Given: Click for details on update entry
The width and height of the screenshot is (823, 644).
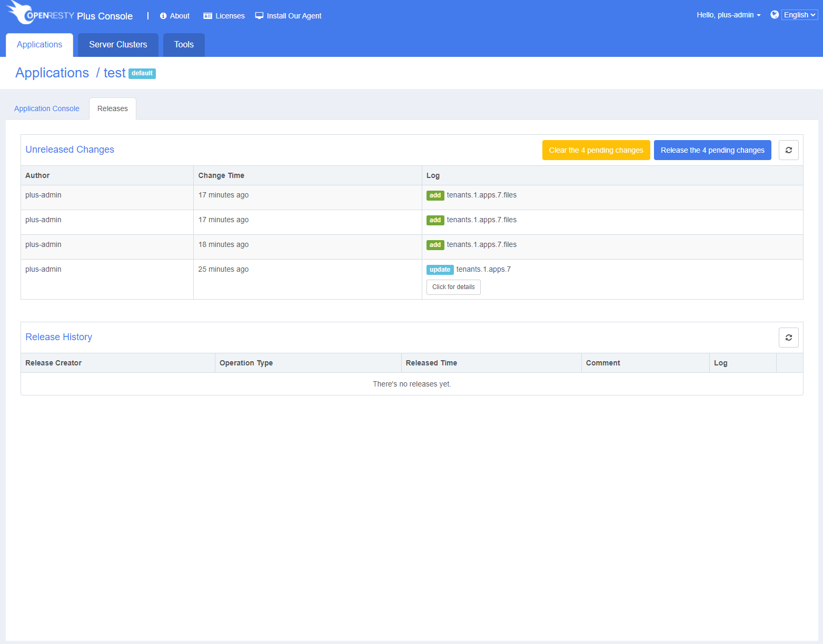Looking at the screenshot, I should click(x=453, y=287).
